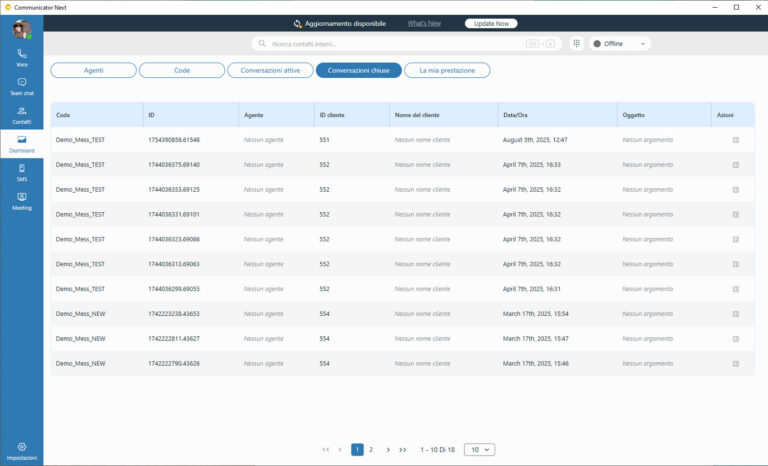Click the Update Now button
768x466 pixels.
pos(491,24)
